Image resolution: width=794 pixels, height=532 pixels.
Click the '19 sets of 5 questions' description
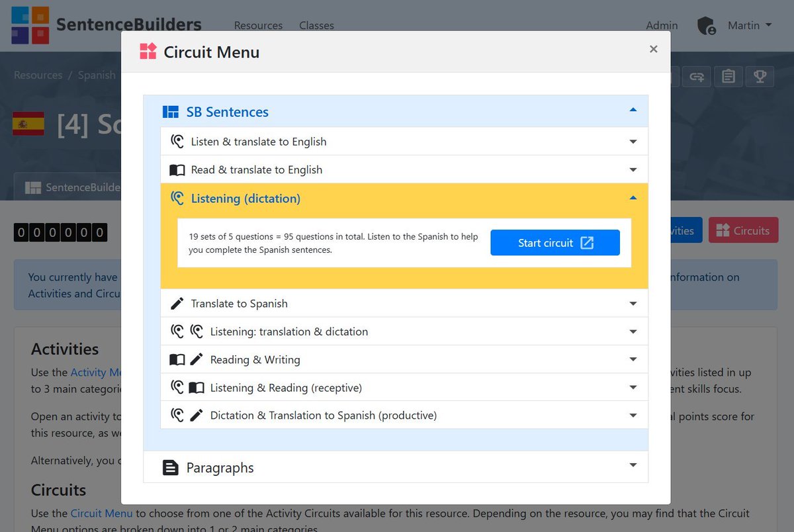click(x=333, y=243)
